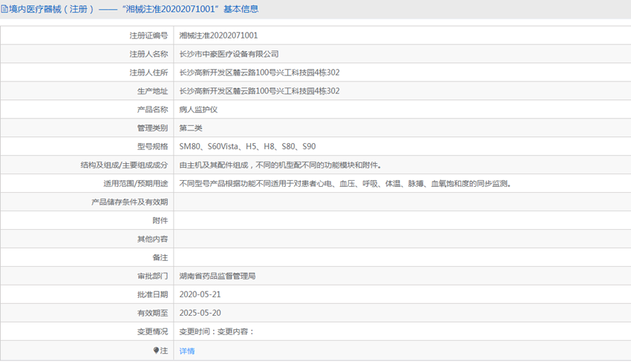Click registrant name 长沙市中豪医疗设备有限公司
The image size is (631, 364).
229,54
